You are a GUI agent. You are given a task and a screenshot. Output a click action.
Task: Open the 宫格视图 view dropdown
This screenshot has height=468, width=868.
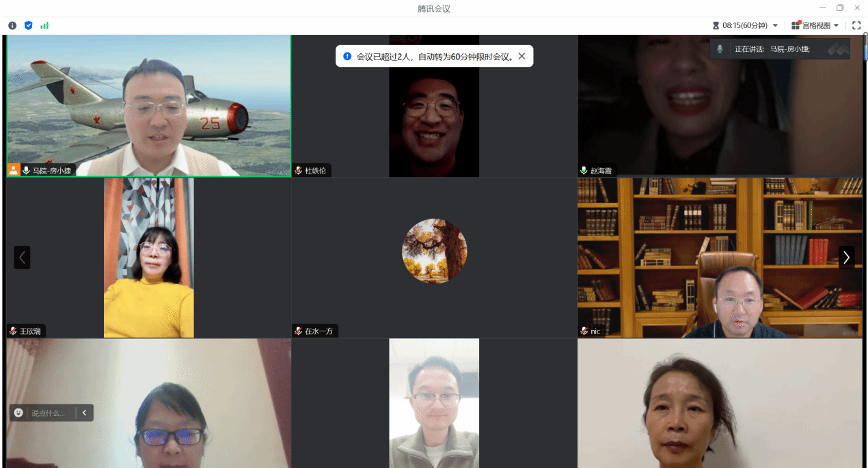click(x=836, y=26)
